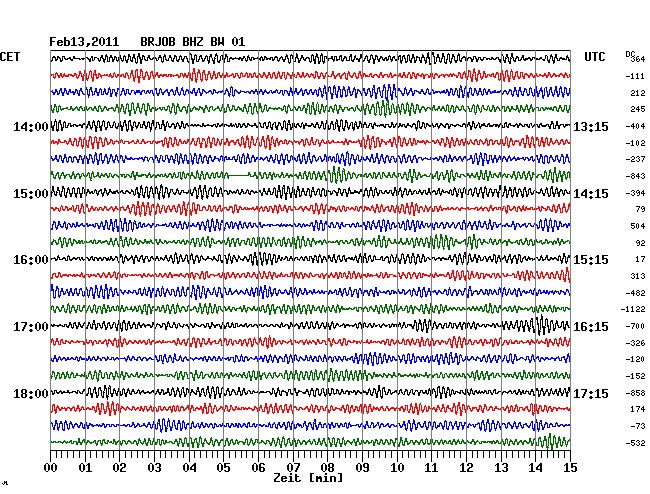Viewport: 650px width, 494px height.
Task: Select minute tick label 08
Action: tap(327, 467)
